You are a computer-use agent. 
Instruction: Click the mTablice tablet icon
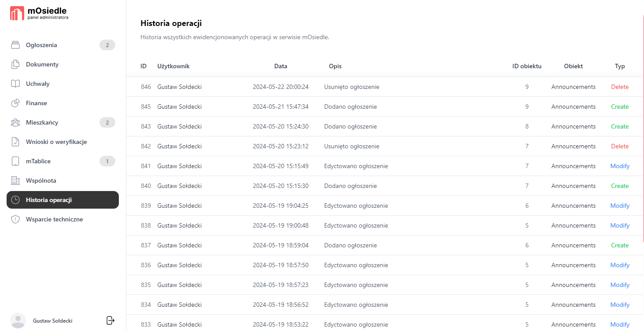pos(15,161)
